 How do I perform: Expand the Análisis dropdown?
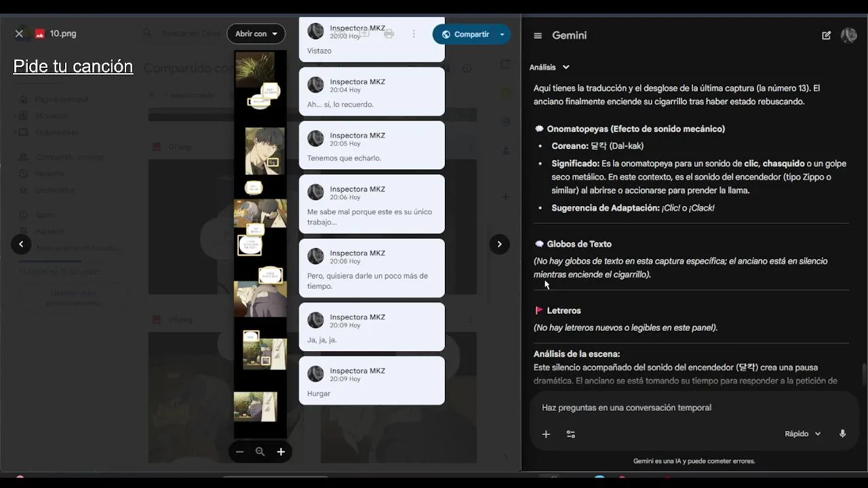pos(550,67)
